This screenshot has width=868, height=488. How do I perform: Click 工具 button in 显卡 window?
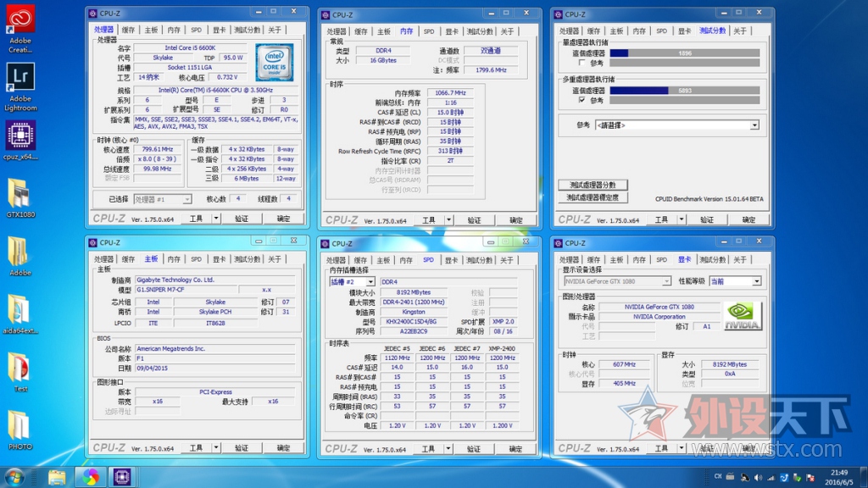pyautogui.click(x=661, y=448)
